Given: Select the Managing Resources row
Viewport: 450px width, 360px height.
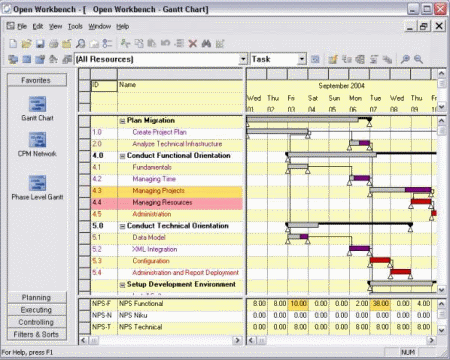Looking at the screenshot, I should tap(167, 203).
